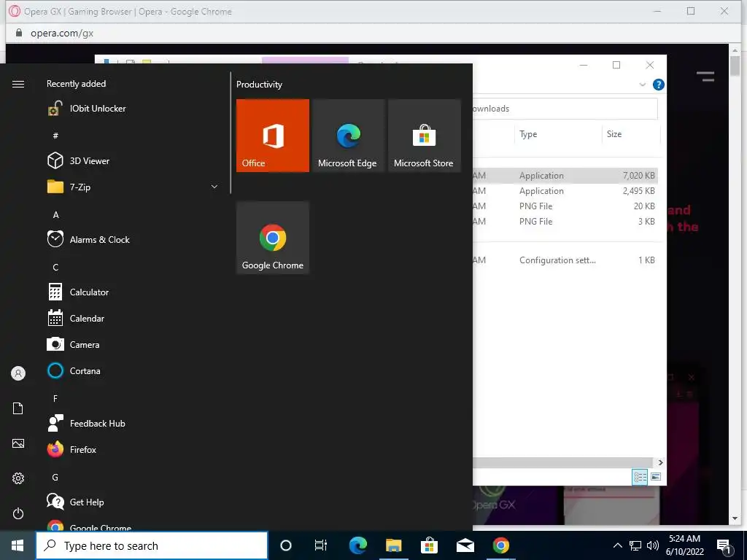The image size is (747, 560).
Task: Click Recently added header
Action: pos(76,84)
